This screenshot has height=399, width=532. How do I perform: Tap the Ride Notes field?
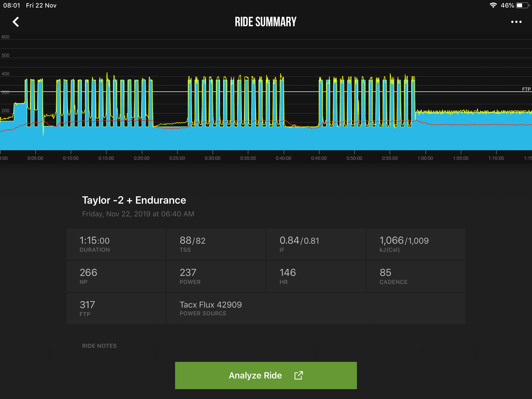(99, 346)
